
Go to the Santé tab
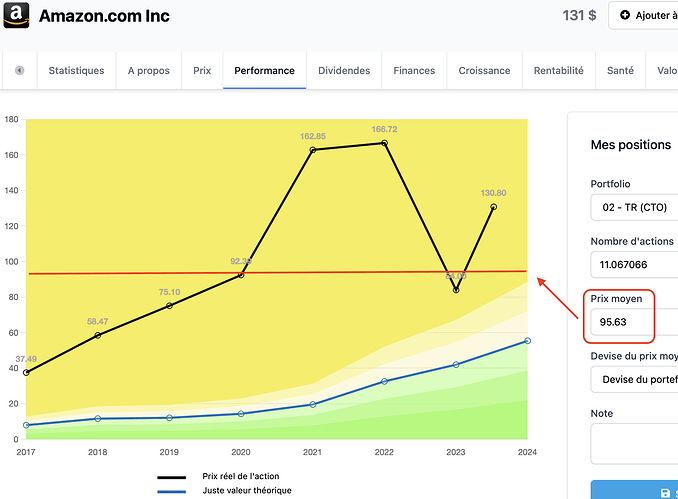click(x=620, y=70)
